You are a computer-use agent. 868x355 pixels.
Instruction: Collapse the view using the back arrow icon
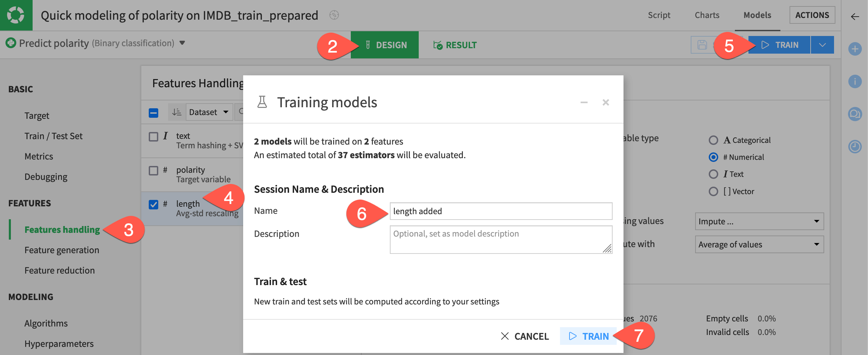point(855,16)
